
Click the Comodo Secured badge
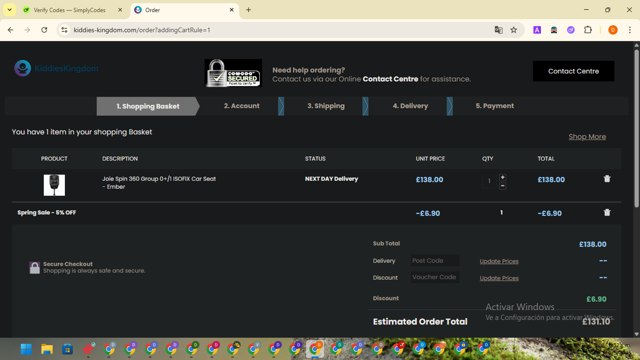tap(233, 73)
